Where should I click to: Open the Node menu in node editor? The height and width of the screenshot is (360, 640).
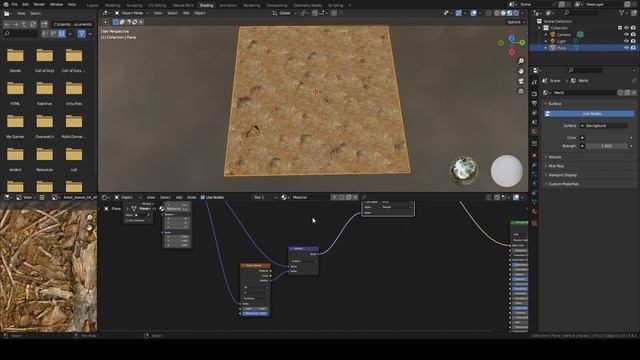[191, 198]
